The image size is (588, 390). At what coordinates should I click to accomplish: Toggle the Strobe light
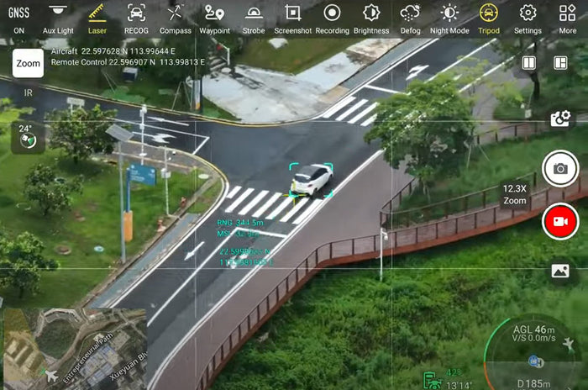click(253, 17)
